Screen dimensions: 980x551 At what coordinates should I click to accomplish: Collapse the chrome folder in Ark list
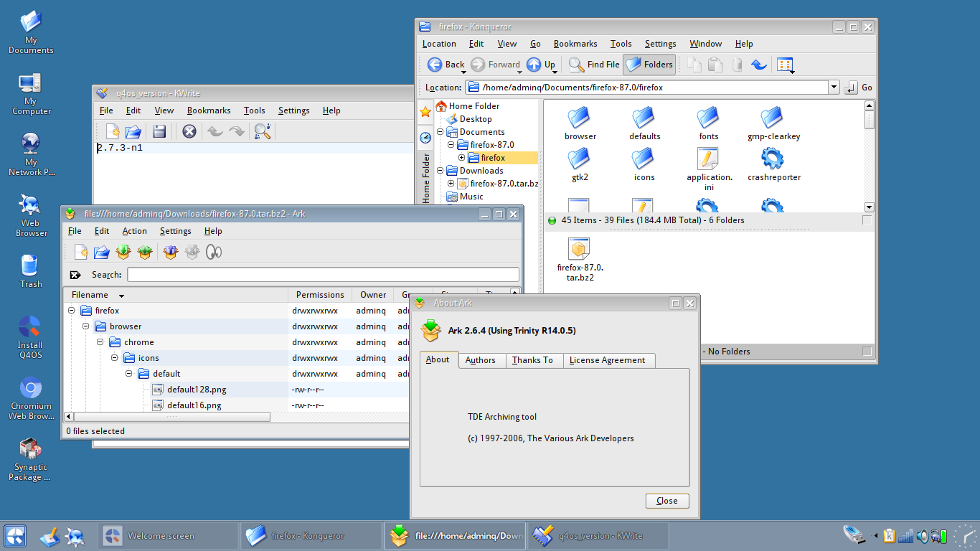coord(100,342)
